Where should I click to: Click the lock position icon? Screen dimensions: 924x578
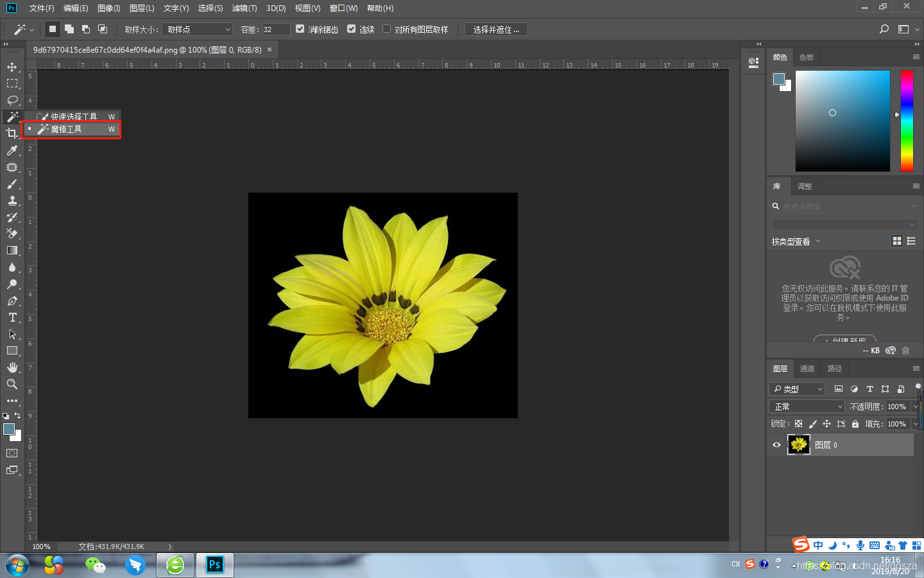coord(826,424)
